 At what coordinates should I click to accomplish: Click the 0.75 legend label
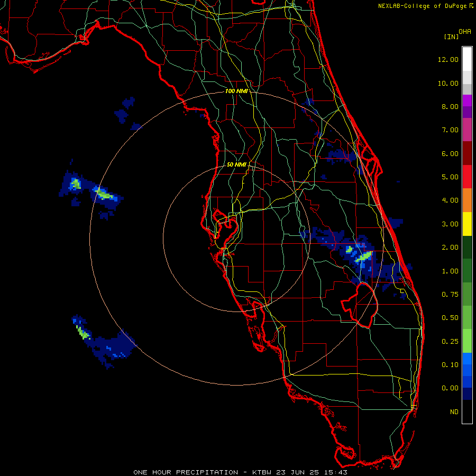click(x=450, y=295)
